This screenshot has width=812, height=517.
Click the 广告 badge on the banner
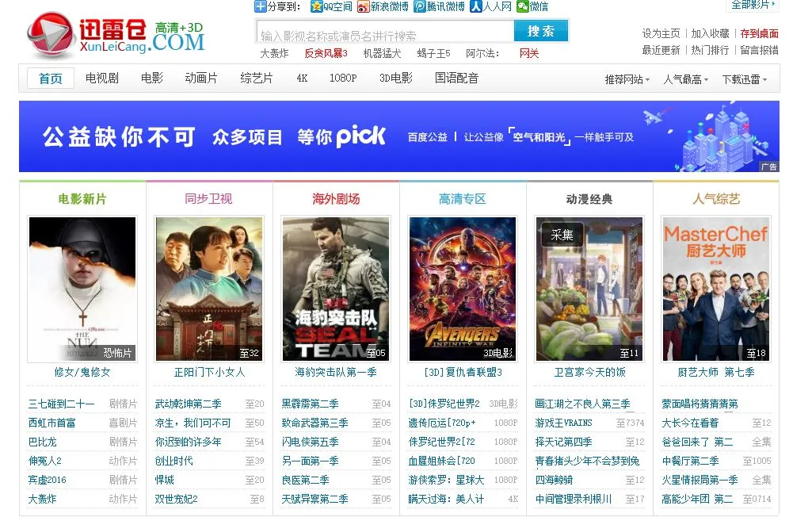(x=768, y=167)
